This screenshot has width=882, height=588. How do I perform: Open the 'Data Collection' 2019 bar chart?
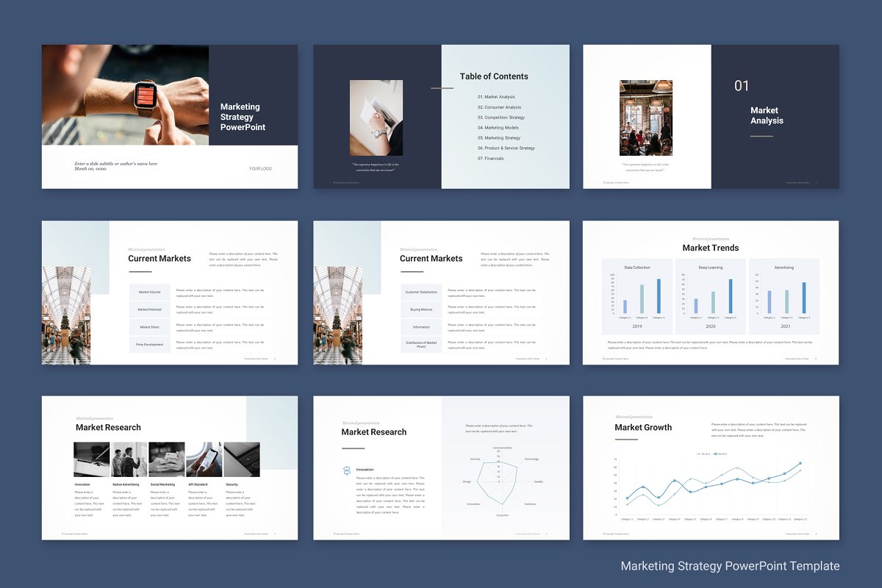pyautogui.click(x=637, y=295)
